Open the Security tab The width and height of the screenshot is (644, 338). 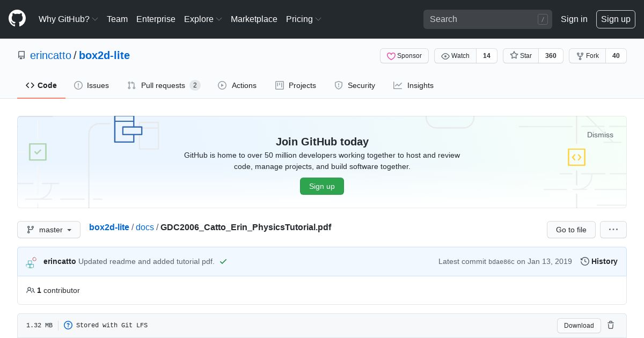coord(355,85)
